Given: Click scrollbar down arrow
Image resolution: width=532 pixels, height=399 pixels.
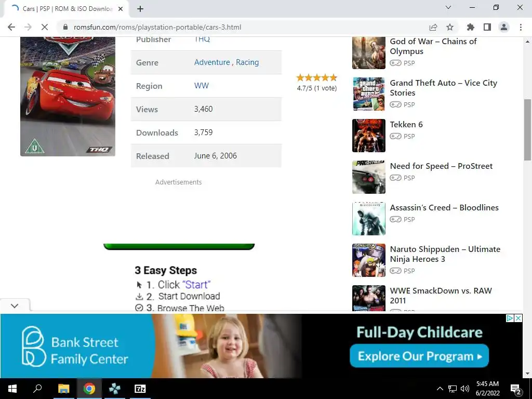Looking at the screenshot, I should click(x=528, y=374).
